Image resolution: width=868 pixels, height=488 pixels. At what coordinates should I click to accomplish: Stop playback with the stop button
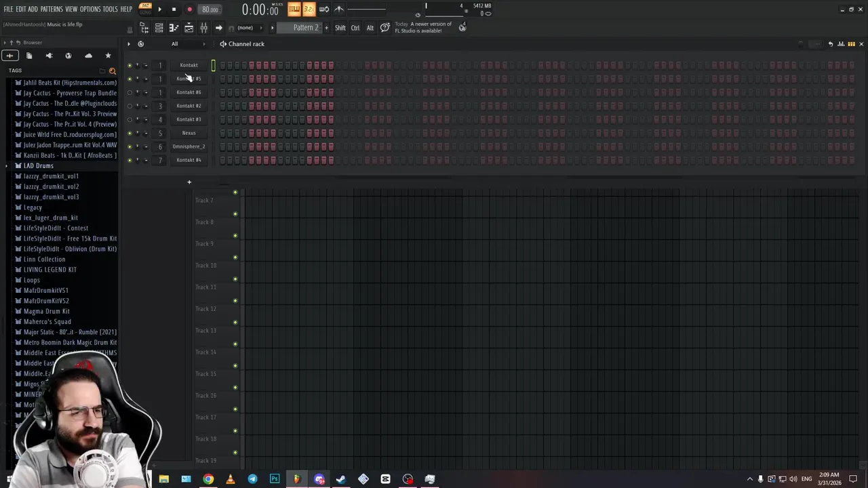174,9
